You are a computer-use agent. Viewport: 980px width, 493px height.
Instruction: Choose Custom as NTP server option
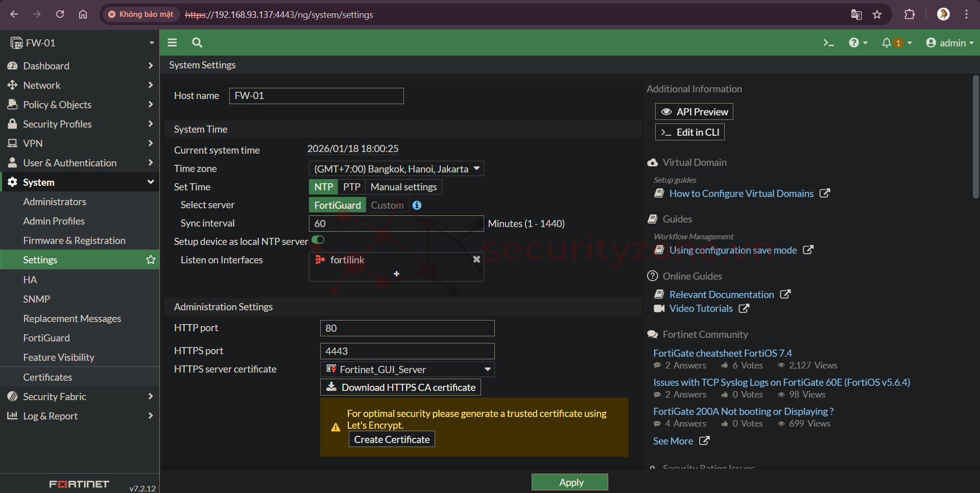pos(387,205)
